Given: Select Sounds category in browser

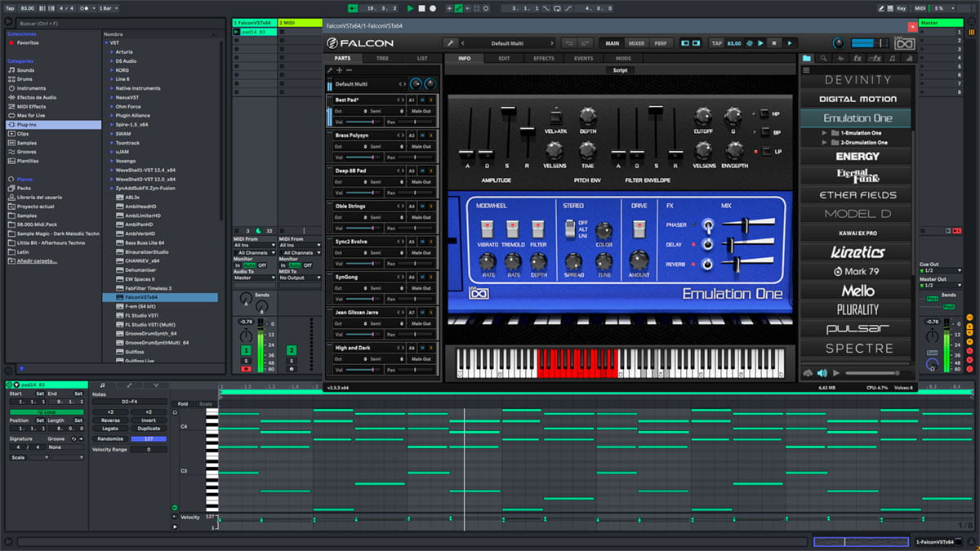Looking at the screenshot, I should point(25,70).
